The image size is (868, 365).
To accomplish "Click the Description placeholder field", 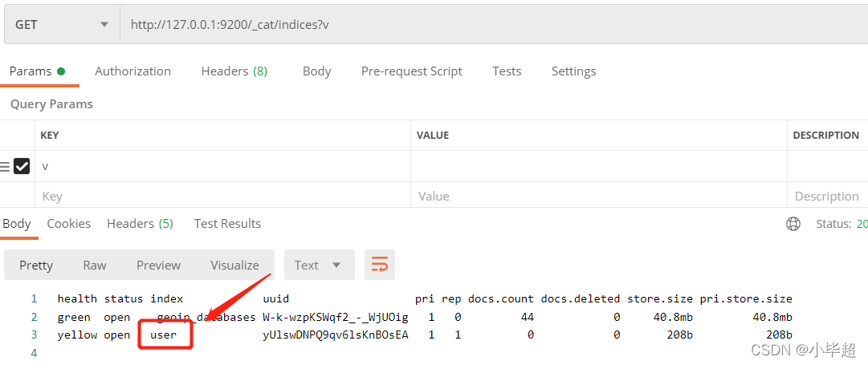I will pyautogui.click(x=827, y=196).
